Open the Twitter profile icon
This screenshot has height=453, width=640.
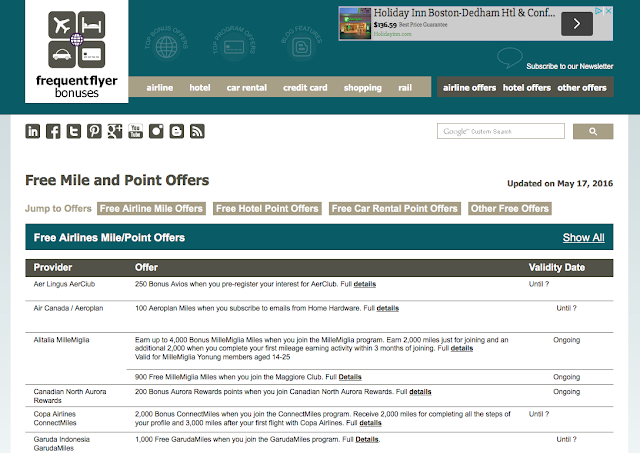coord(74,131)
